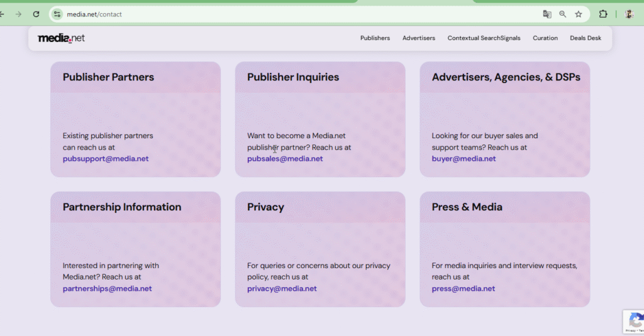Image resolution: width=644 pixels, height=336 pixels.
Task: Reload the page with refresh icon
Action: coord(36,14)
